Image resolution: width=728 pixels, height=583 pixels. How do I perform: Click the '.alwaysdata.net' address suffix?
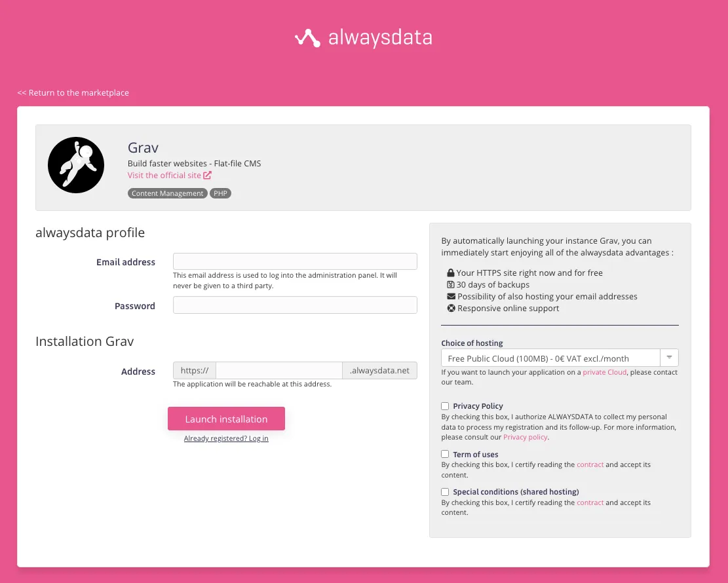tap(380, 370)
